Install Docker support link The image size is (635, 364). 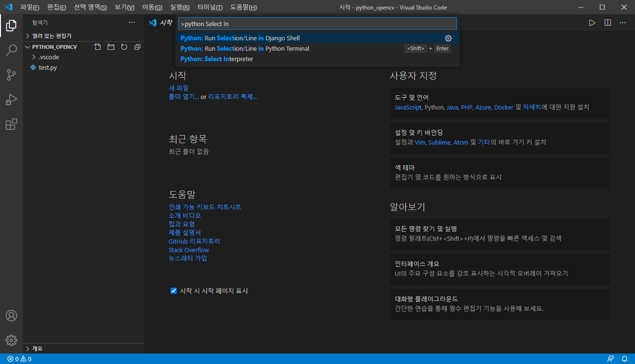tap(504, 108)
